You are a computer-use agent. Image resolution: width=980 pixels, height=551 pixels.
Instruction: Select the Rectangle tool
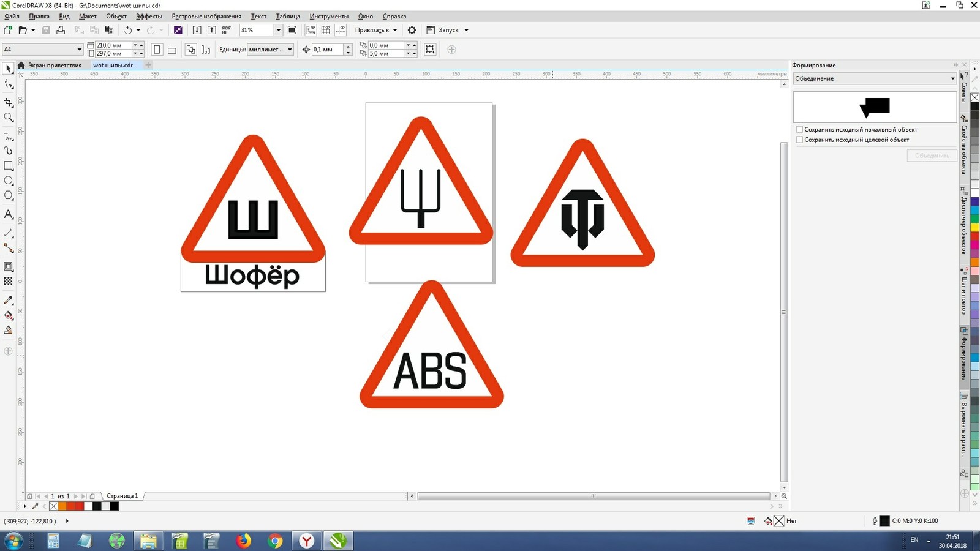9,166
